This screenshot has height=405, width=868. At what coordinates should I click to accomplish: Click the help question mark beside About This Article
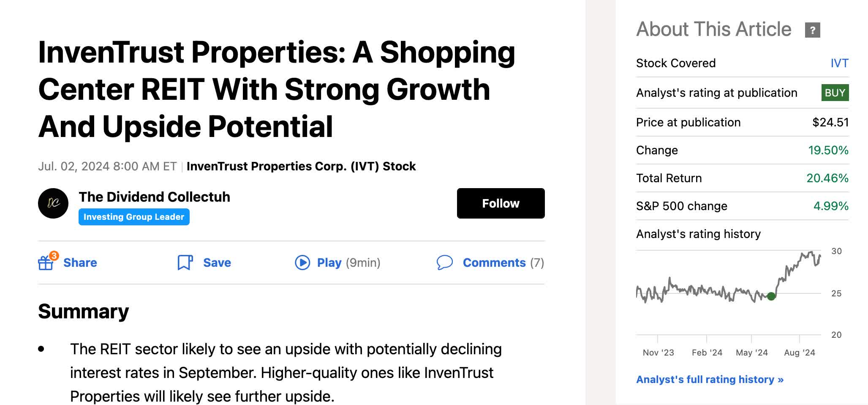tap(812, 30)
